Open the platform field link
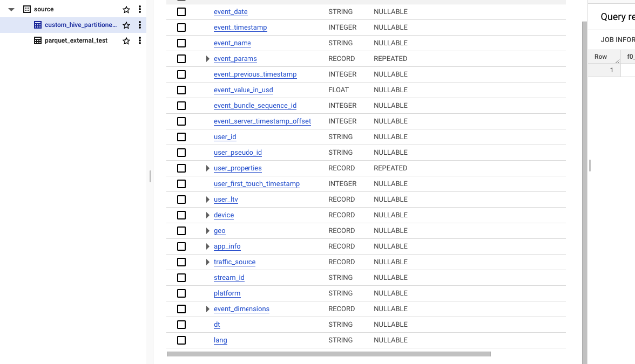The image size is (635, 364). tap(227, 293)
